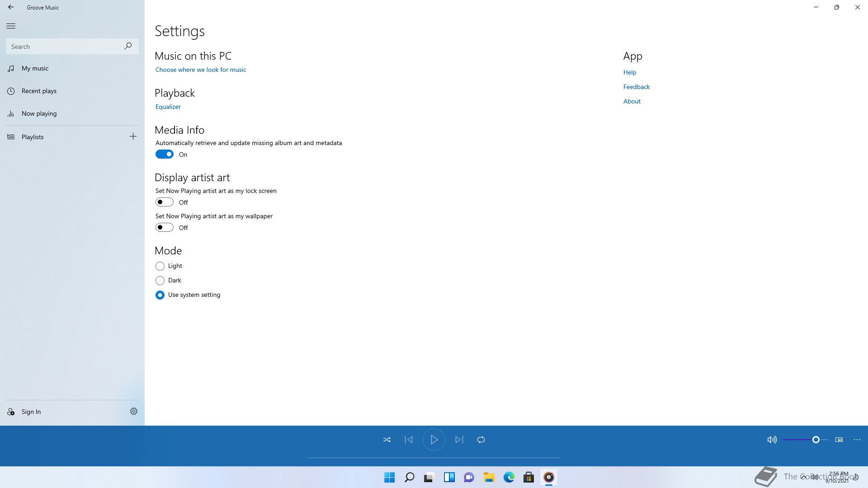The image size is (868, 488).
Task: Click the track progress bar
Action: (434, 458)
